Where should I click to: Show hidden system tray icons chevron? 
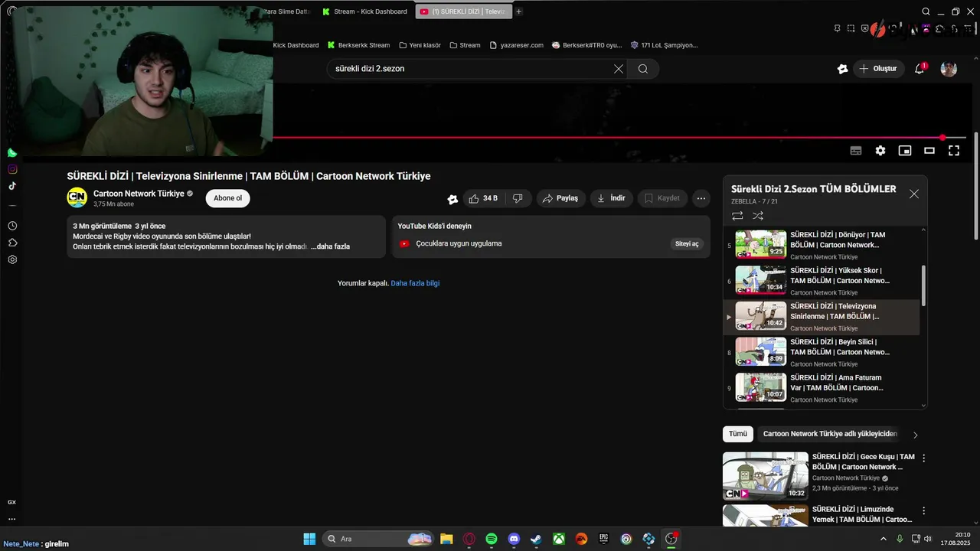pyautogui.click(x=884, y=539)
